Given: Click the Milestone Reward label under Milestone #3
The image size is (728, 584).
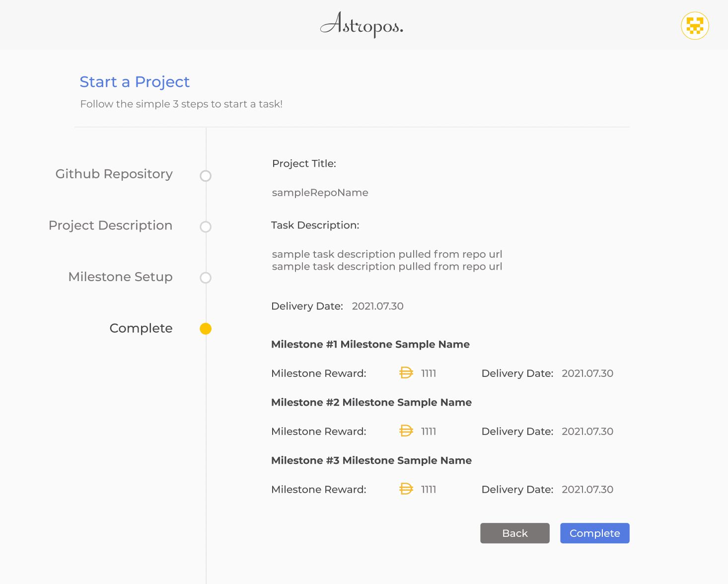Looking at the screenshot, I should pos(319,490).
